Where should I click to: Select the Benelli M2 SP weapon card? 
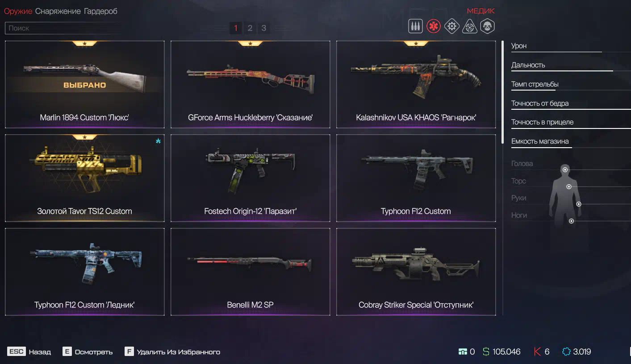250,272
